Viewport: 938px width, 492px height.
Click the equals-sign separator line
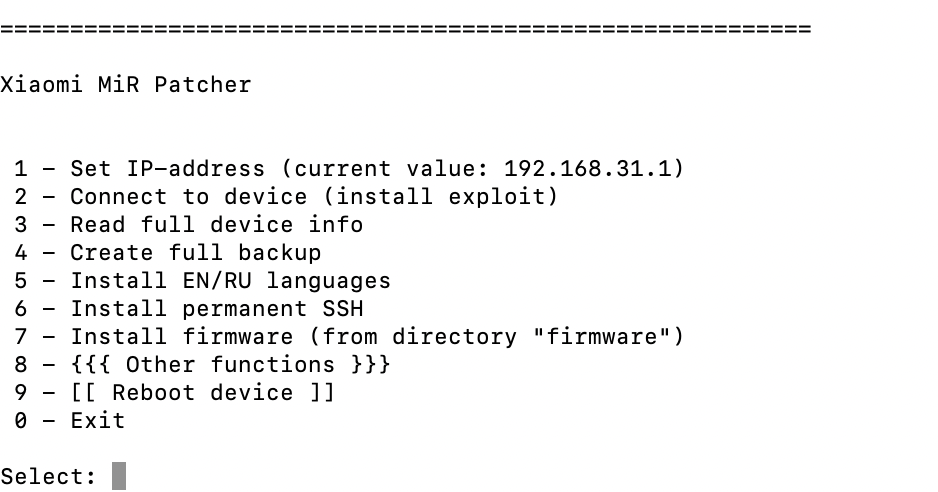(405, 29)
